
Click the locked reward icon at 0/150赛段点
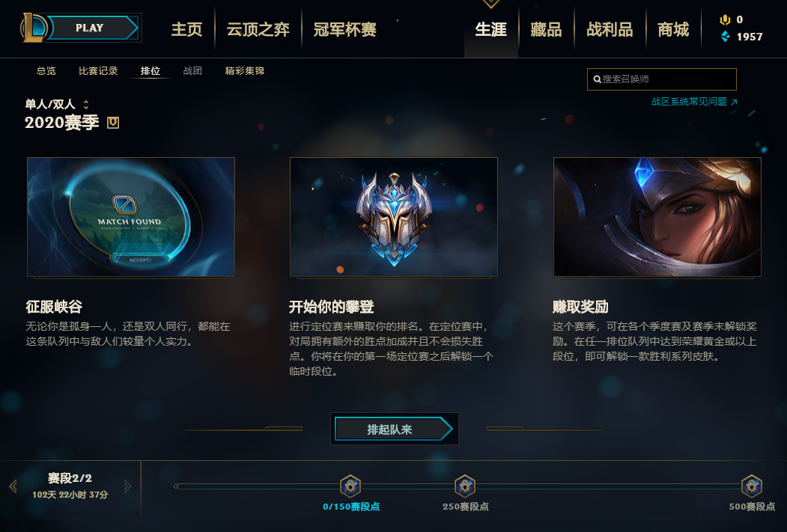(x=350, y=486)
